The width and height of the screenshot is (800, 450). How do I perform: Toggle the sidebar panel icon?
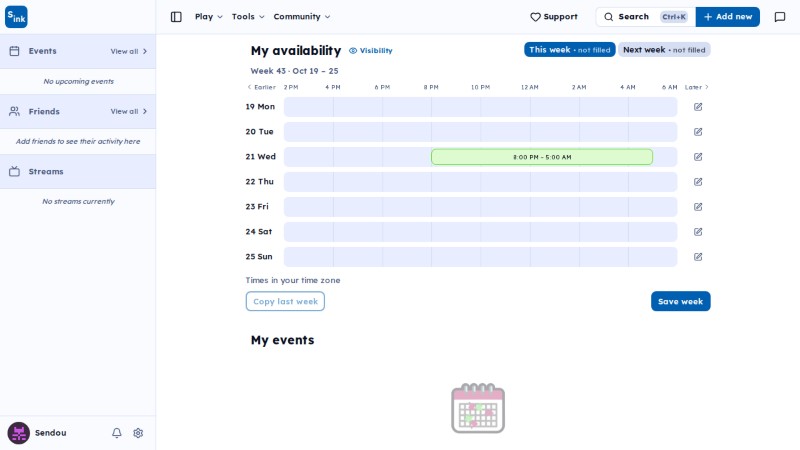click(176, 17)
